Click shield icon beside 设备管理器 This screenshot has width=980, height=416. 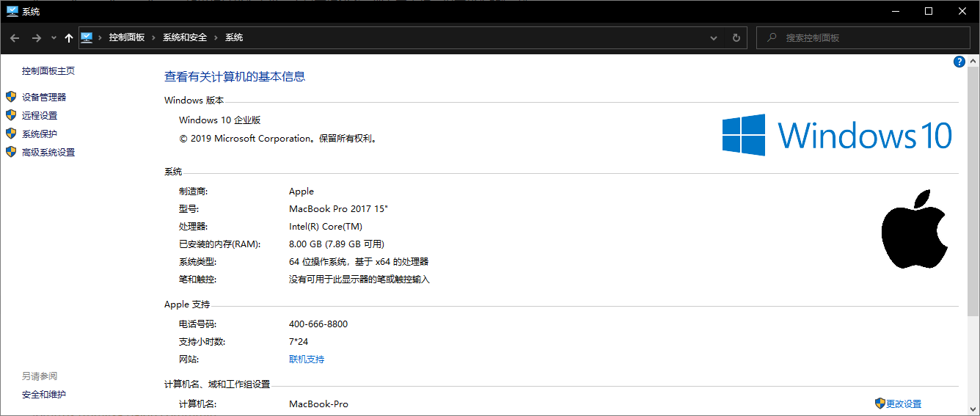pos(11,97)
